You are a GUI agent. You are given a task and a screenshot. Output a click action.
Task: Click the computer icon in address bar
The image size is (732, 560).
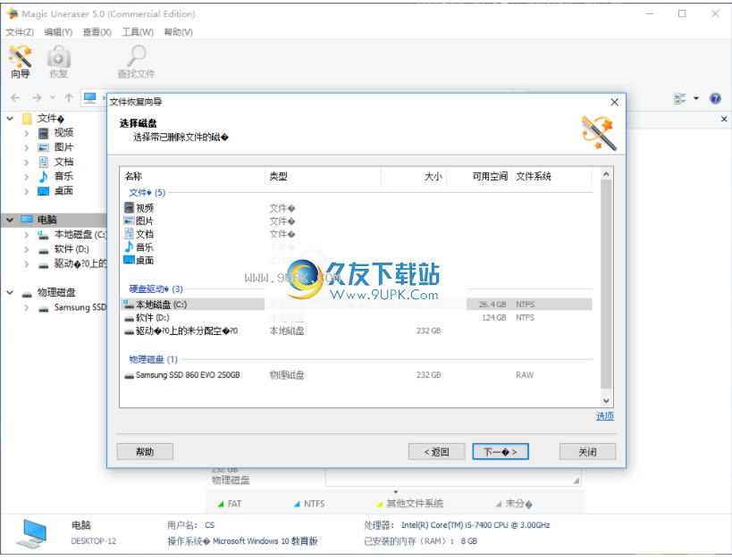[89, 97]
